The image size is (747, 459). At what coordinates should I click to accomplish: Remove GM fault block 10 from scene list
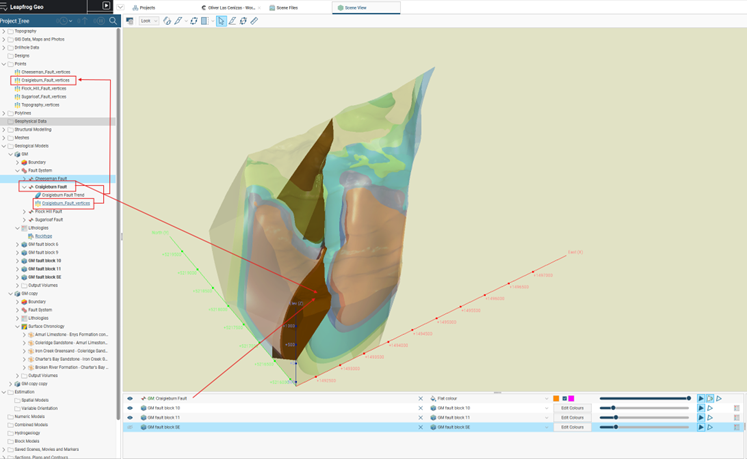click(x=420, y=408)
